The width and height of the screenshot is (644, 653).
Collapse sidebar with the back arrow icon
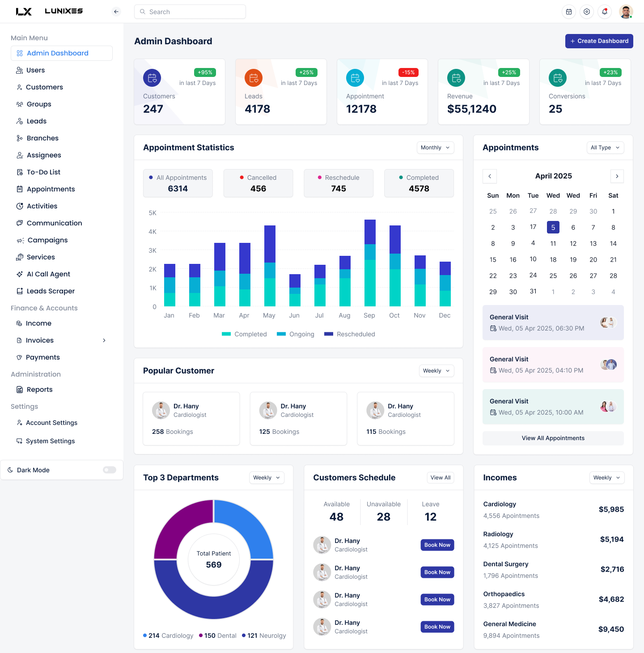click(116, 12)
